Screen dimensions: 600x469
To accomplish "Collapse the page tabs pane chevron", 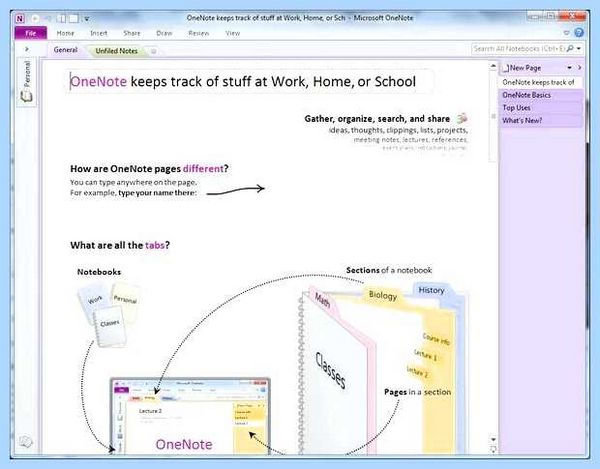I will point(579,67).
